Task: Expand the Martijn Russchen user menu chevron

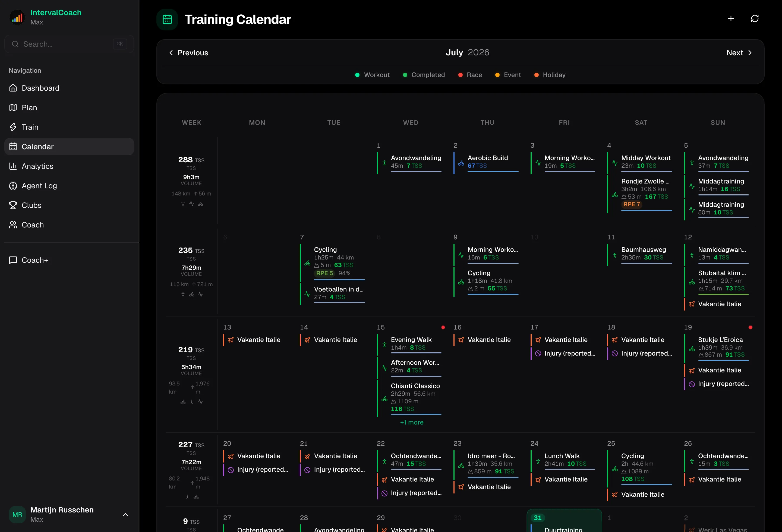Action: pos(125,515)
